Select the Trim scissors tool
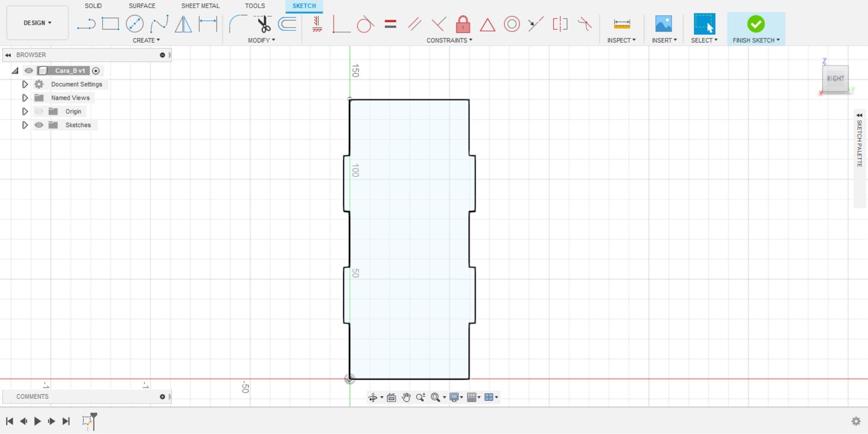Image resolution: width=868 pixels, height=434 pixels. [x=263, y=24]
